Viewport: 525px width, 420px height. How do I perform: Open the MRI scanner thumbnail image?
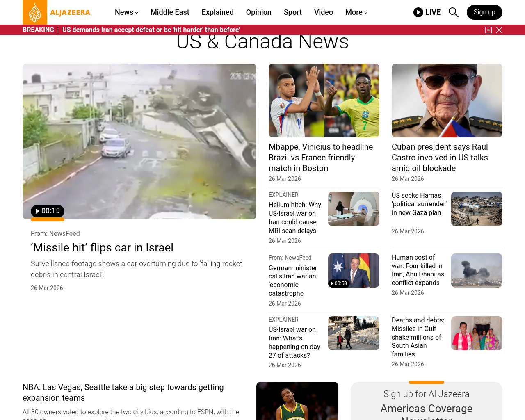click(353, 209)
